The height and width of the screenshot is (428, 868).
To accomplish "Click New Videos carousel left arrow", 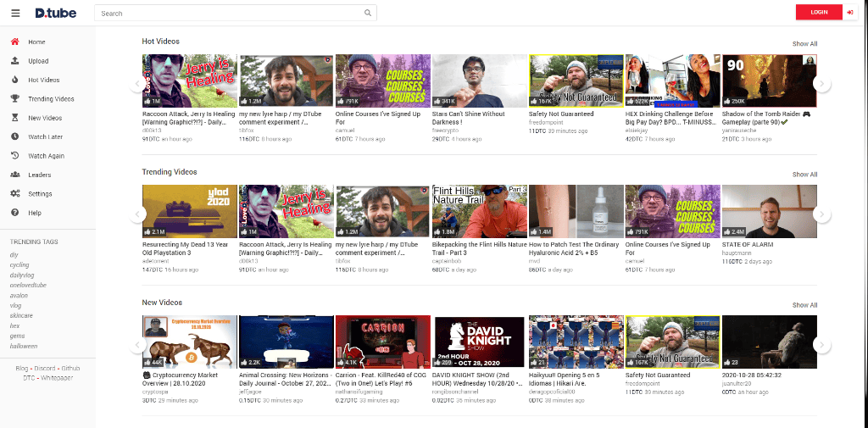I will [x=137, y=345].
